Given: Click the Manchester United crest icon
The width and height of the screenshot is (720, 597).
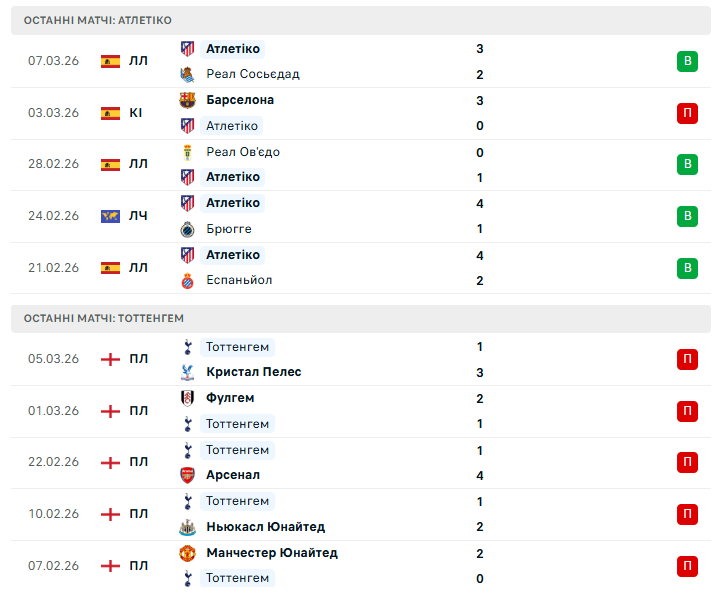Looking at the screenshot, I should tap(187, 553).
